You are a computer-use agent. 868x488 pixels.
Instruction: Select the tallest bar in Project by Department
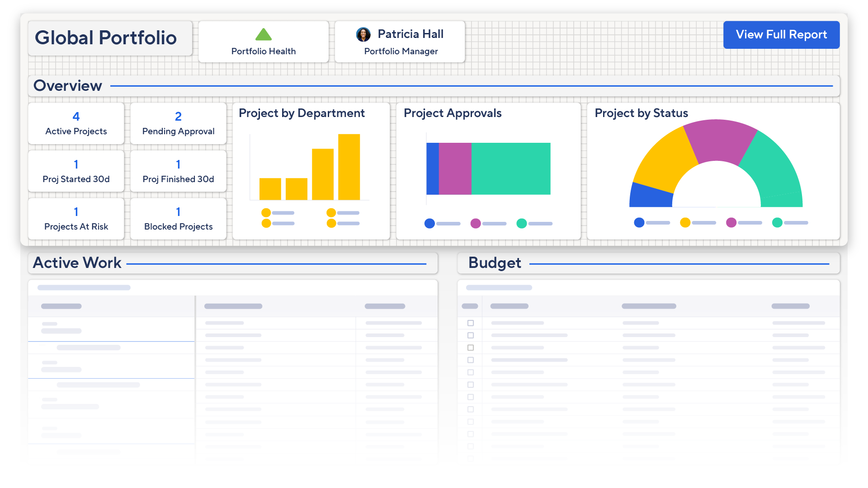(349, 167)
